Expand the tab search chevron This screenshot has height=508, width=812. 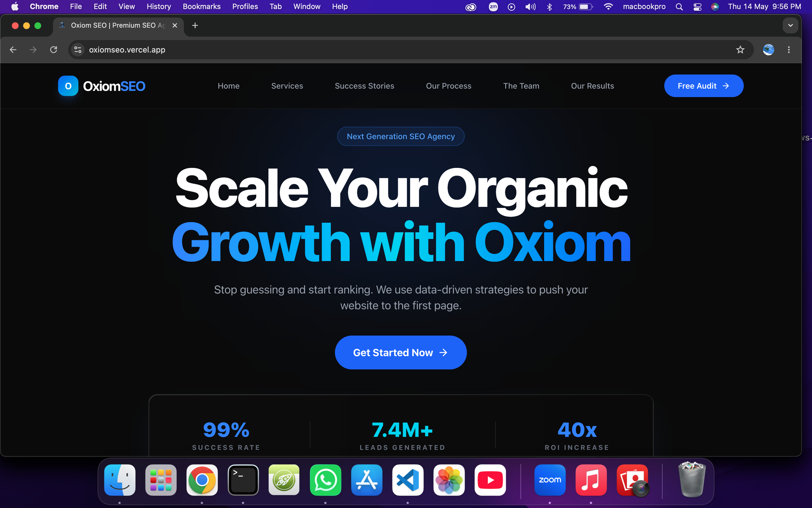tap(791, 25)
